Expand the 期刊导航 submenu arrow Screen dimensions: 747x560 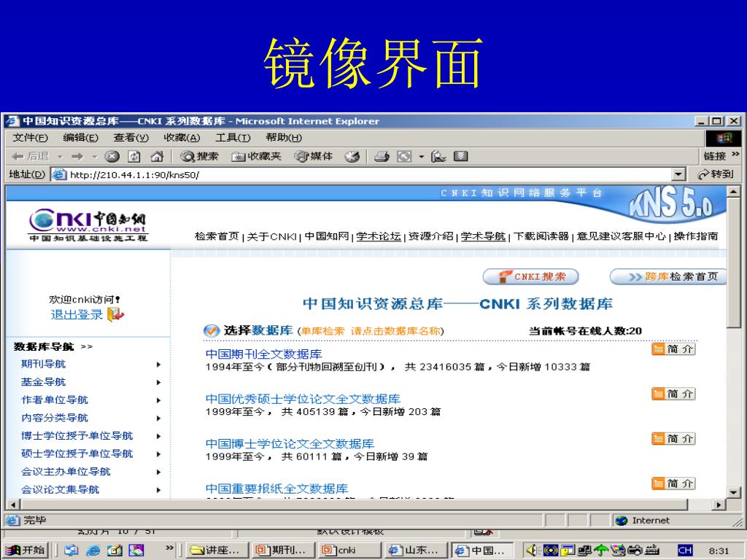tap(158, 365)
